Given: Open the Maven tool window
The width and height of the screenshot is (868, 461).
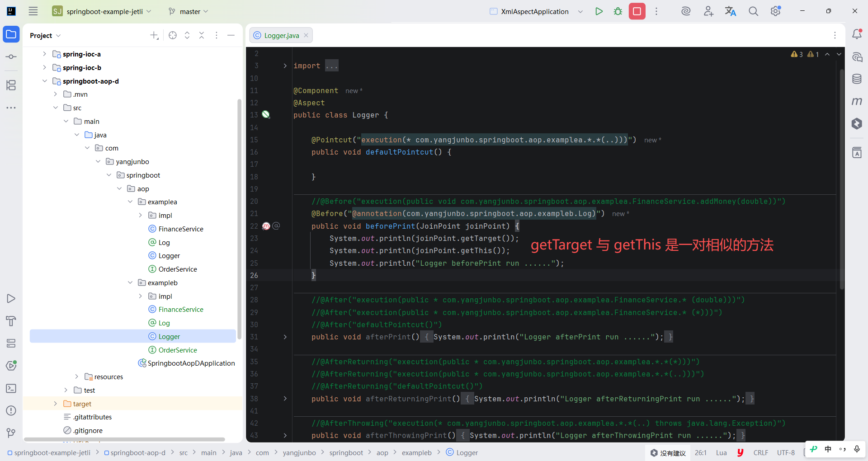Looking at the screenshot, I should click(857, 101).
